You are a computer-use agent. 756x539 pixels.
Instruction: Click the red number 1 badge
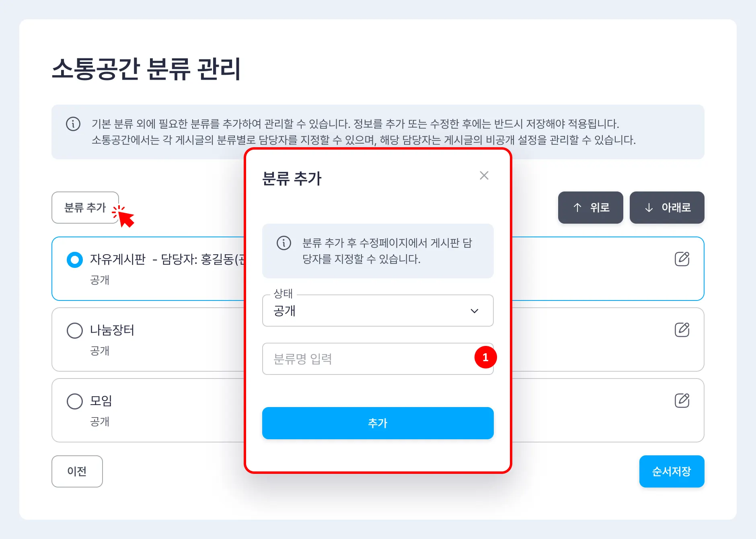485,357
